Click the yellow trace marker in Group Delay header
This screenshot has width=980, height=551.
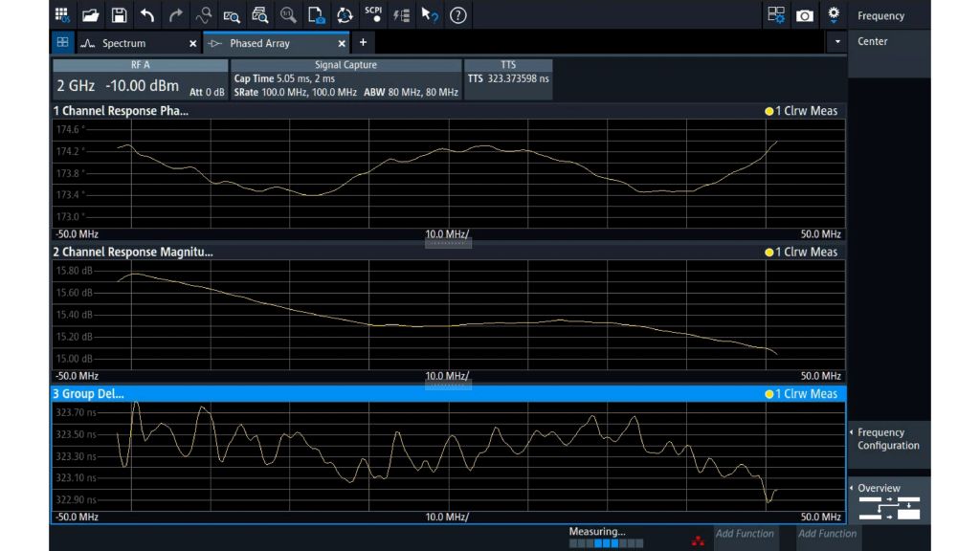(x=768, y=394)
